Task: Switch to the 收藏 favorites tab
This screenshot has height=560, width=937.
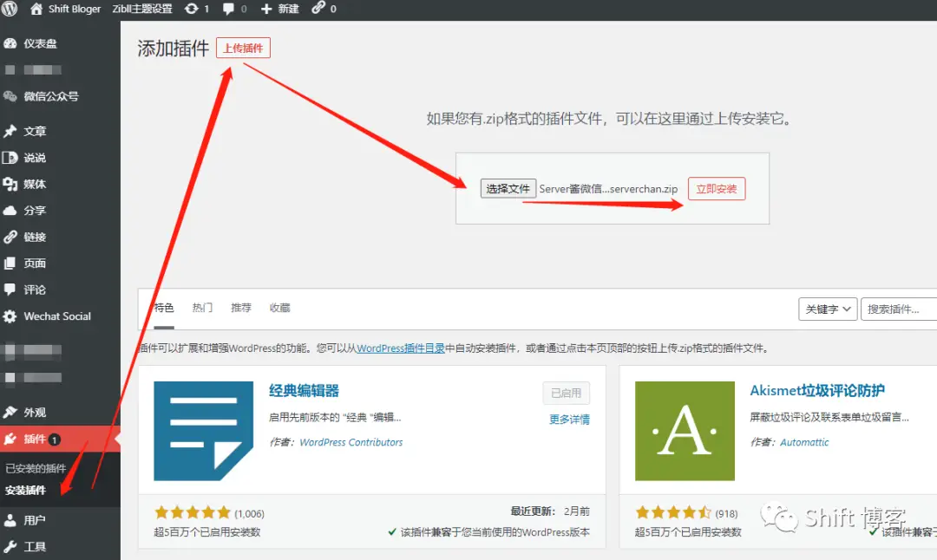Action: coord(279,307)
